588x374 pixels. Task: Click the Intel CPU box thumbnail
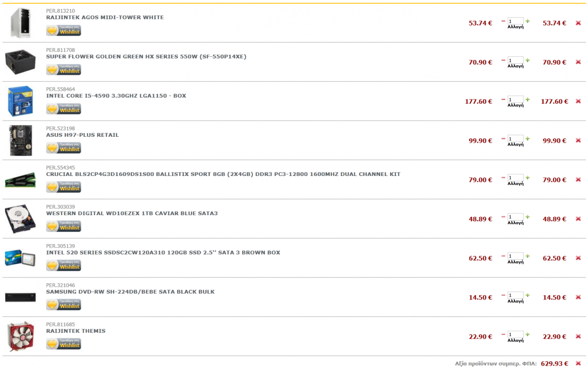coord(21,101)
